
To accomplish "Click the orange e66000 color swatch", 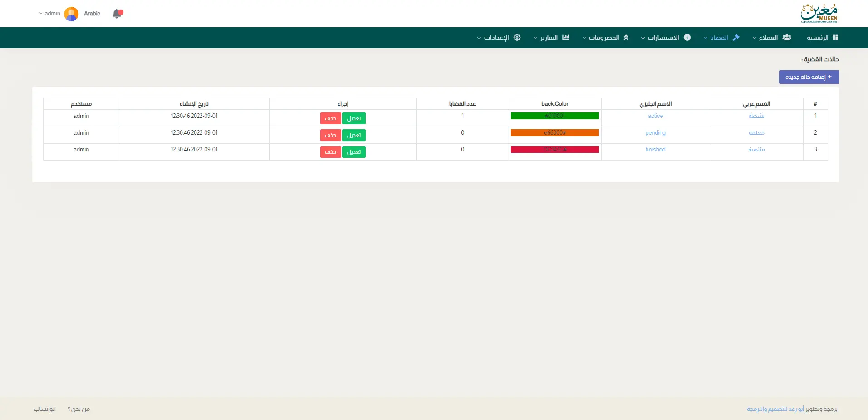I will (554, 133).
